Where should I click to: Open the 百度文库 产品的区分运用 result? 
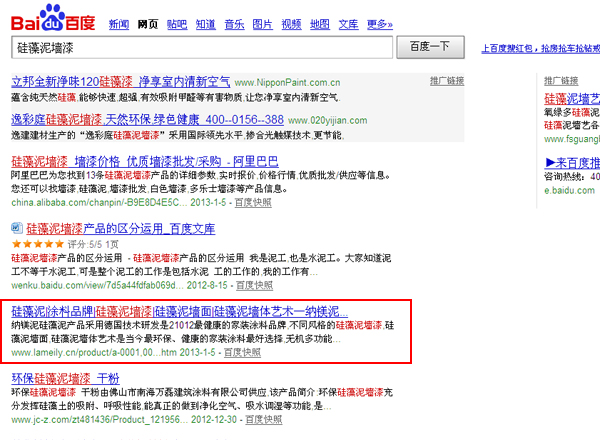pos(120,229)
